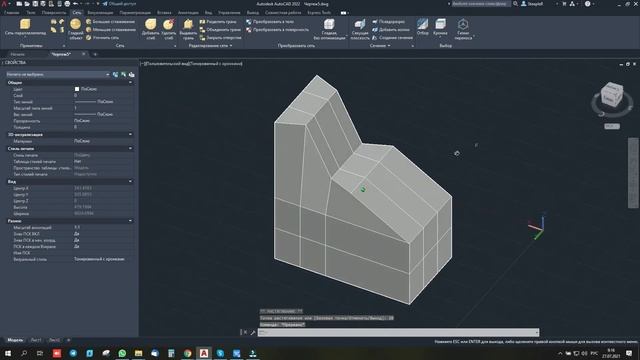This screenshot has height=360, width=640.
Task: Collapse the Вид properties section
Action: 131,181
